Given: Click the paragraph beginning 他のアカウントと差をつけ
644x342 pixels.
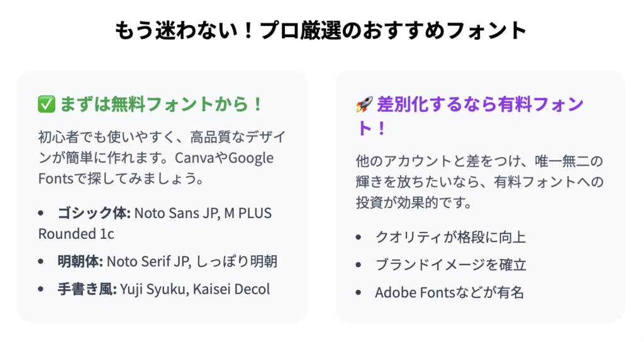Looking at the screenshot, I should (479, 182).
